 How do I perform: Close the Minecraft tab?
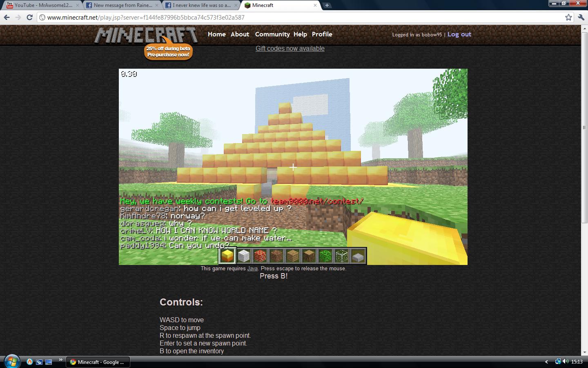pyautogui.click(x=315, y=5)
